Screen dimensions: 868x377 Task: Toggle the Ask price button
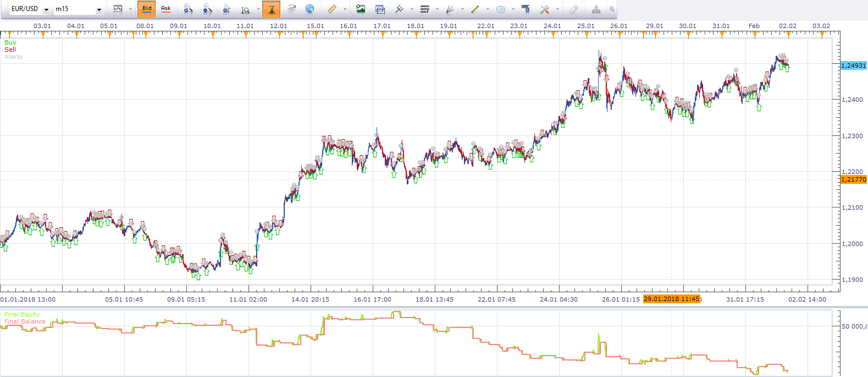(x=165, y=9)
